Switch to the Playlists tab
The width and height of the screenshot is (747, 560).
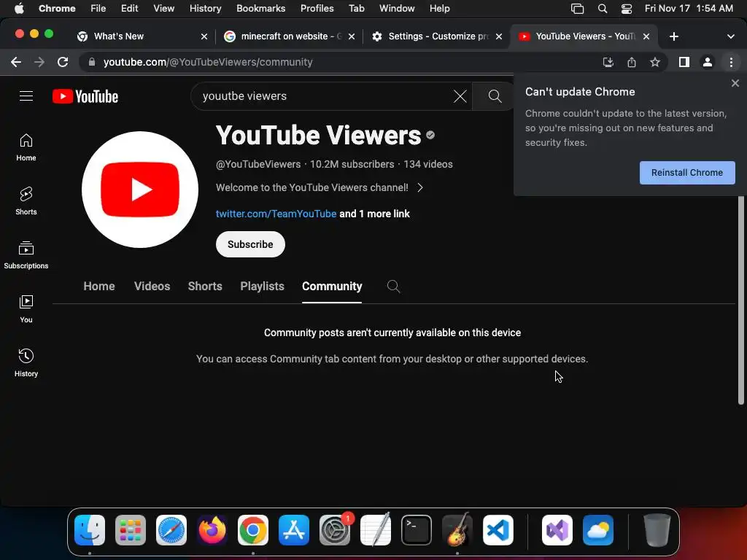(x=262, y=286)
